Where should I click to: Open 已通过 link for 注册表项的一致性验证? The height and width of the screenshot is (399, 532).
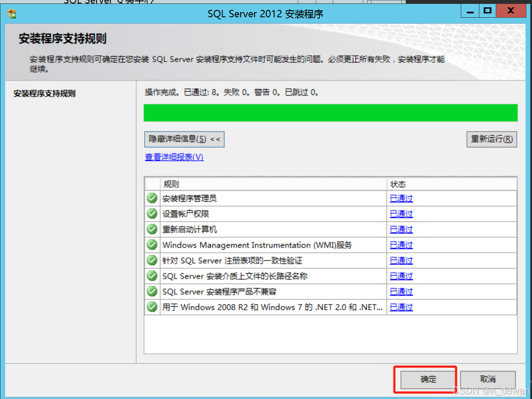tap(401, 261)
